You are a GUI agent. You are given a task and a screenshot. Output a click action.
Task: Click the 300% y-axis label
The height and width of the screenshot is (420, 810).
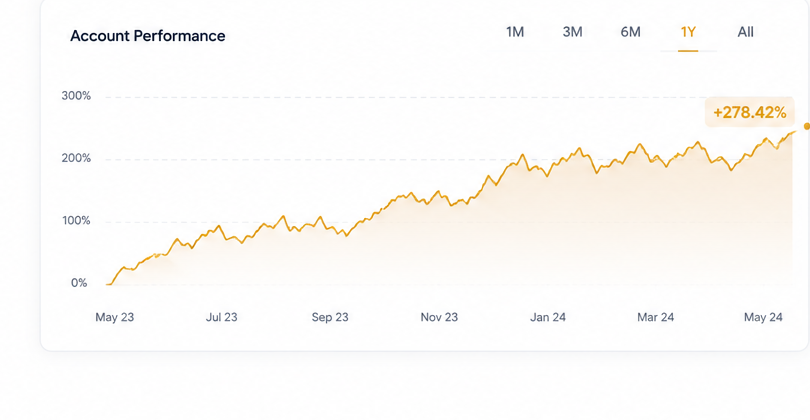(76, 96)
